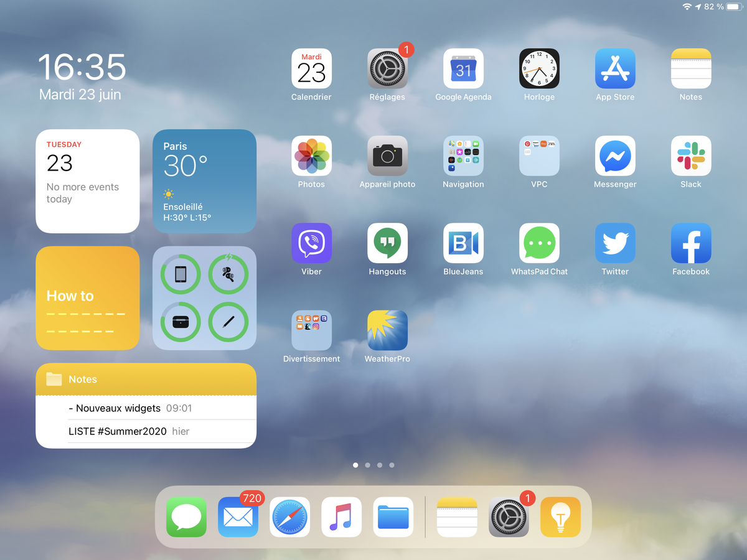Tap the Wi-Fi status icon

click(687, 7)
